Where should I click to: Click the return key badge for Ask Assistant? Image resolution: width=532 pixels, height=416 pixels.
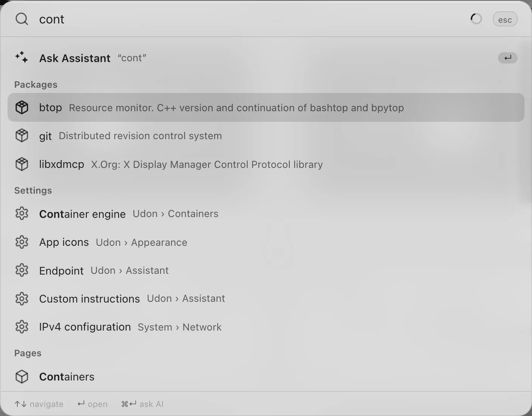click(x=507, y=58)
